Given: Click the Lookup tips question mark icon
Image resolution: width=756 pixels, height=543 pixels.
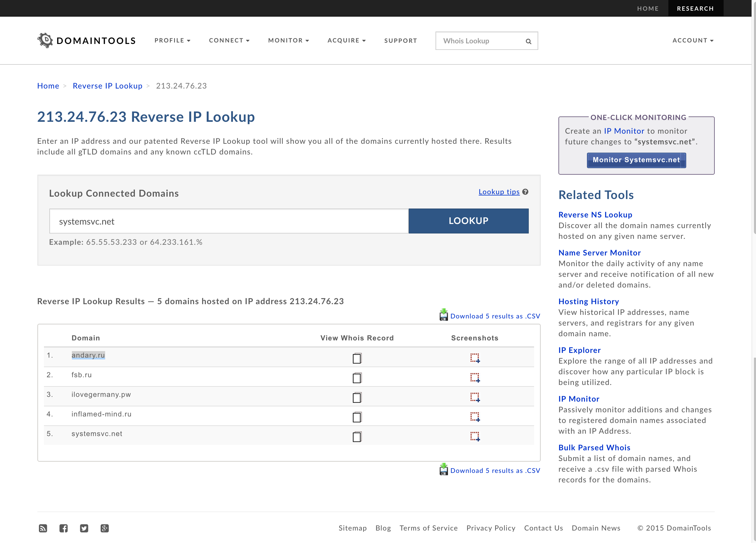Looking at the screenshot, I should coord(525,192).
